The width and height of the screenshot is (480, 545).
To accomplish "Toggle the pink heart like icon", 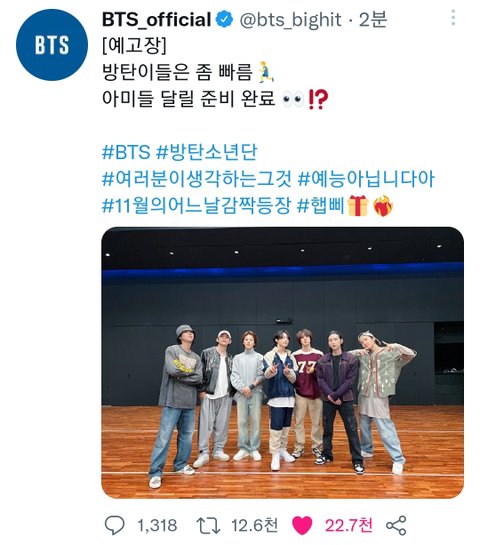I will pos(302,525).
